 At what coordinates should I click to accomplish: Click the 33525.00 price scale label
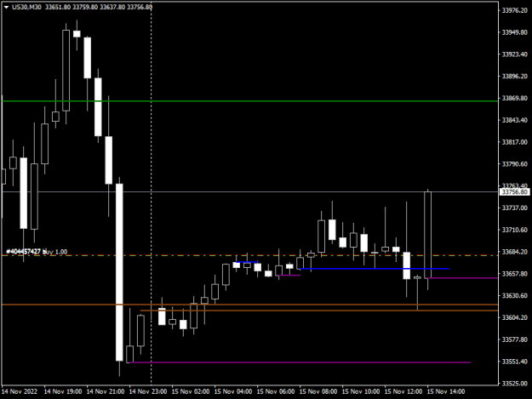pos(515,384)
